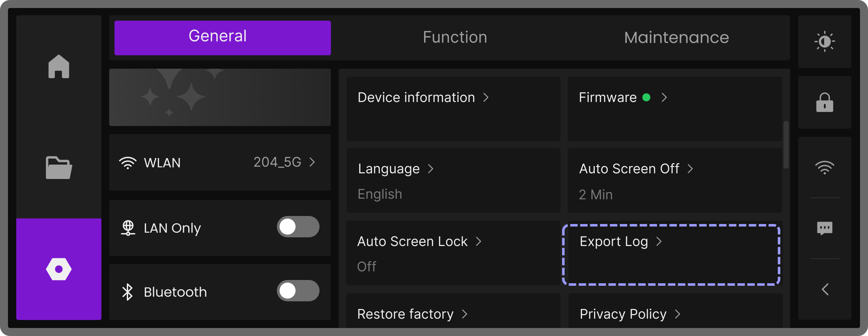Go to the Home screen icon

[59, 67]
